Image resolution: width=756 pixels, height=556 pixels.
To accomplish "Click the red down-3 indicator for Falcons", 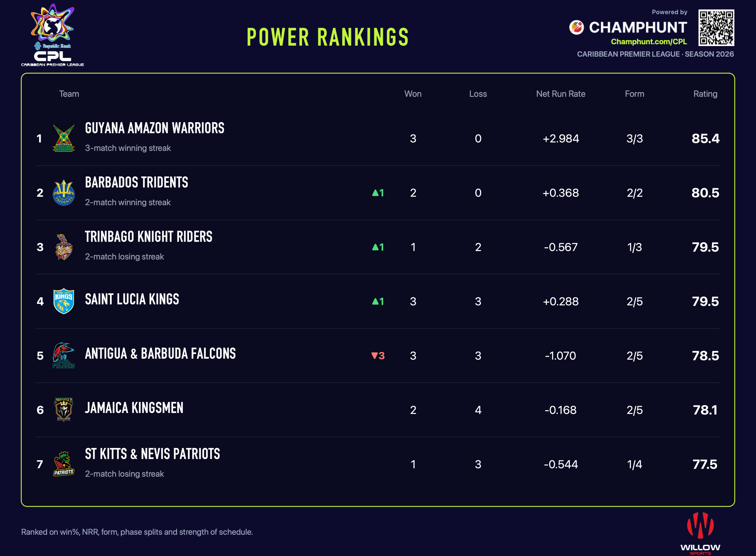I will [x=378, y=356].
